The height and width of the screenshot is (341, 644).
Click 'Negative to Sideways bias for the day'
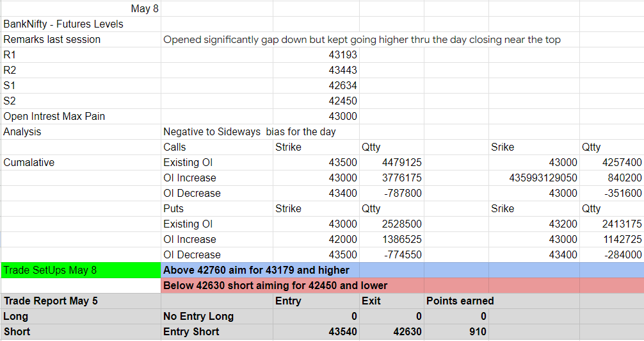point(249,132)
